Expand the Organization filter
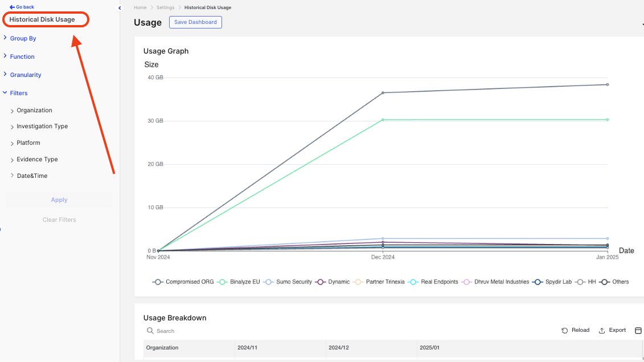 [x=34, y=111]
